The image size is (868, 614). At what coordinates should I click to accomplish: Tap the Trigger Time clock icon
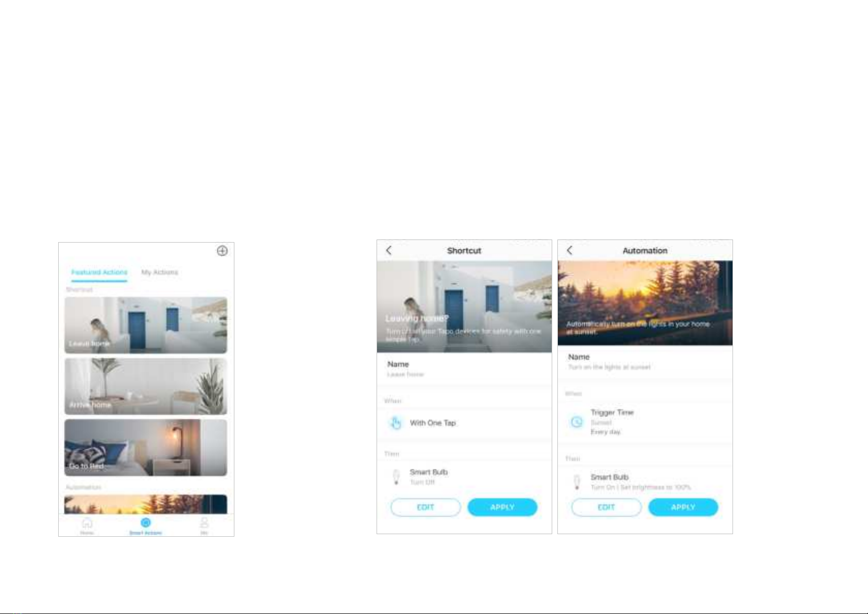click(x=576, y=422)
